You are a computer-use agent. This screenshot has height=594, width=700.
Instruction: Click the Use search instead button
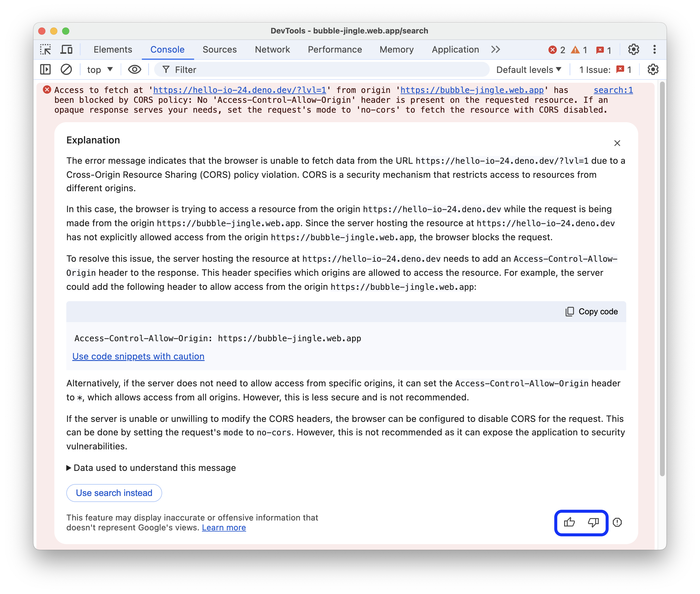point(113,493)
